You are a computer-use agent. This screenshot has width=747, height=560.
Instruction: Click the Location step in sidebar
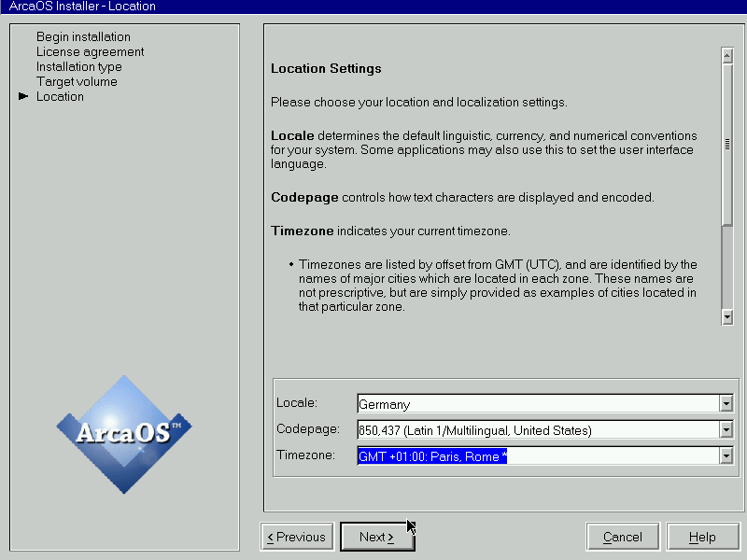60,97
